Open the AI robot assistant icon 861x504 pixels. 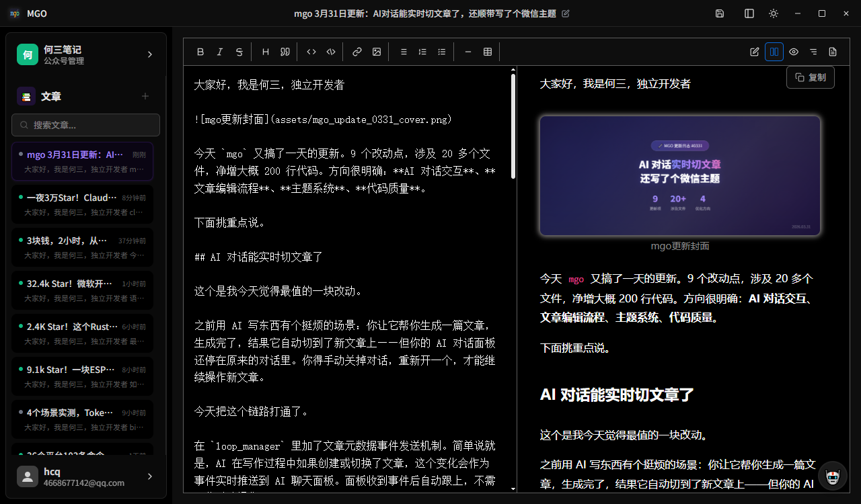(x=833, y=477)
